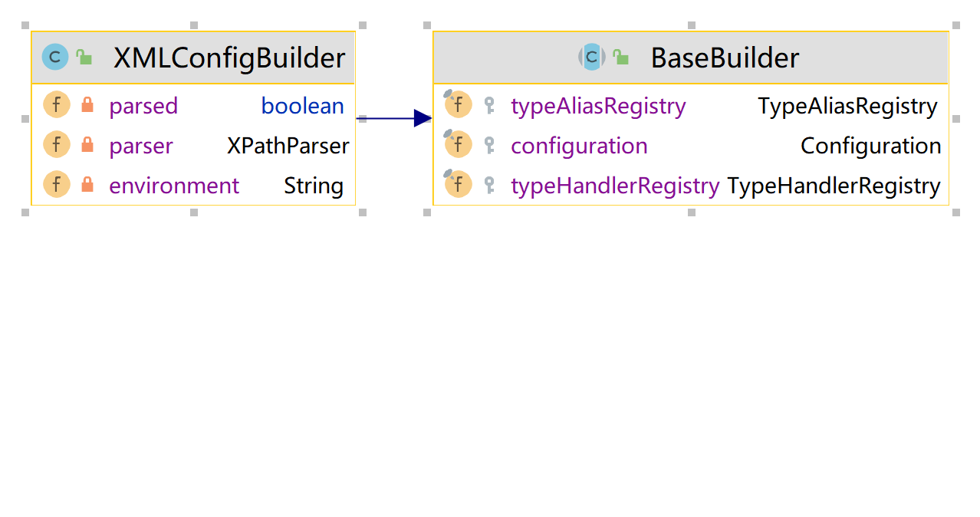The image size is (980, 517).
Task: Click the green public lock on XMLConfigBuilder
Action: tap(84, 58)
